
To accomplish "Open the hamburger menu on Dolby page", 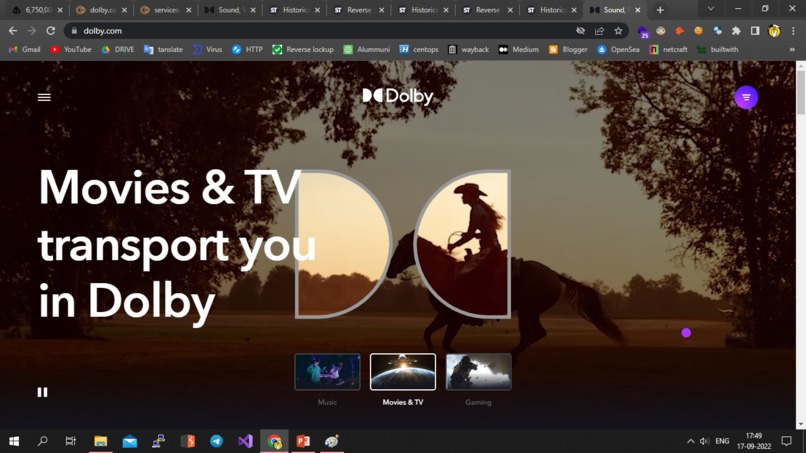I will pyautogui.click(x=44, y=97).
